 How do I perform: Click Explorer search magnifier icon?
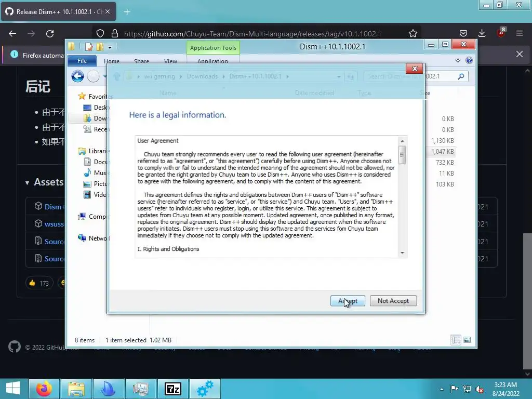(x=461, y=76)
